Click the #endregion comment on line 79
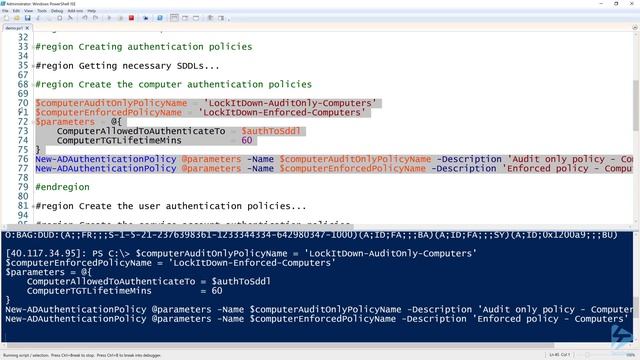The height and width of the screenshot is (360, 640). (62, 187)
